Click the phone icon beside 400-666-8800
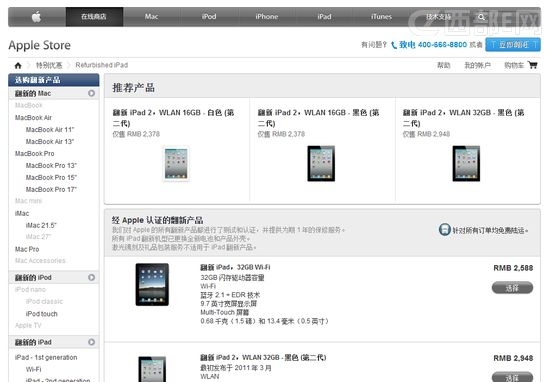550x382 pixels. point(394,45)
